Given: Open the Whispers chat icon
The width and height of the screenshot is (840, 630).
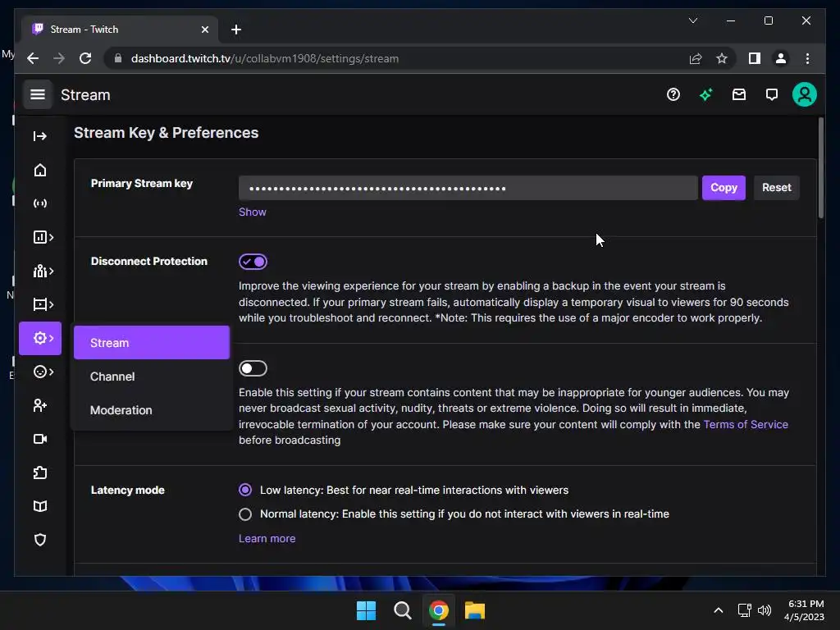Looking at the screenshot, I should pyautogui.click(x=771, y=95).
